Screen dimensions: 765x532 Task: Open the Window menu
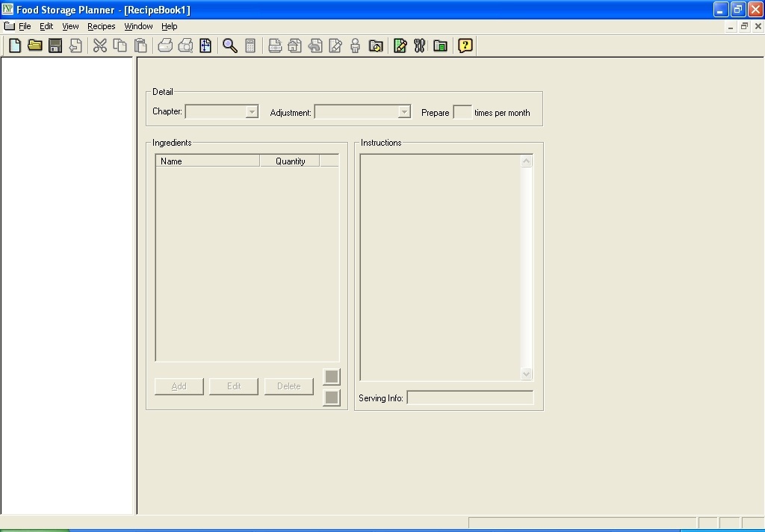[x=137, y=25]
